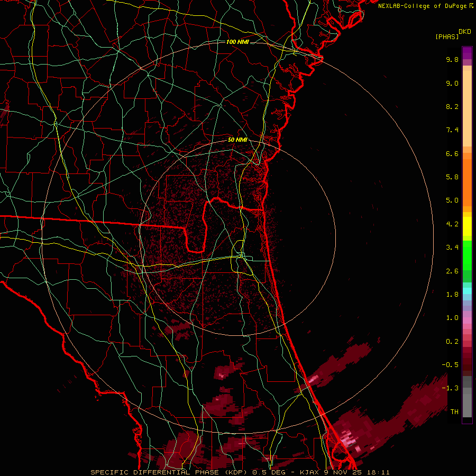Screen dimensions: 476x476
Task: Click the -1.3 scale value label
Action: point(450,388)
